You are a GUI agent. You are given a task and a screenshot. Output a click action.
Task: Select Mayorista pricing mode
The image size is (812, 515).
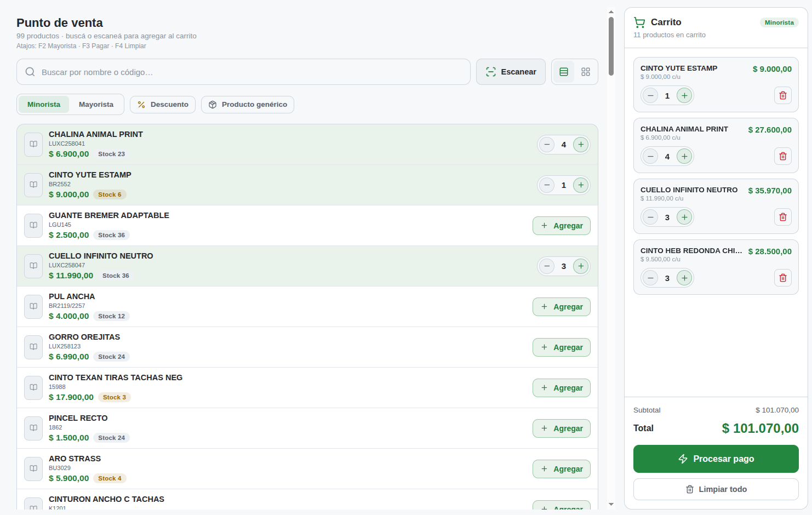(x=96, y=105)
